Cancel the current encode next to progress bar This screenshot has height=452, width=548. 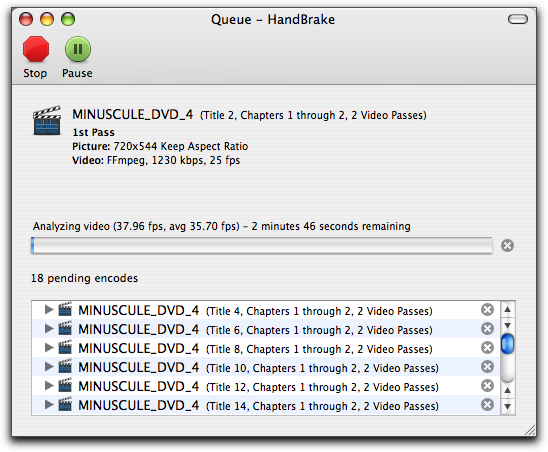(507, 245)
